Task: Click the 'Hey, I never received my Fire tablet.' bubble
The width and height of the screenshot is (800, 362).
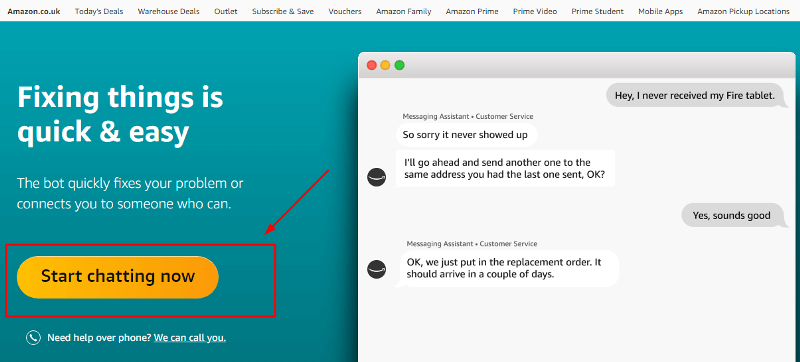Action: (698, 95)
